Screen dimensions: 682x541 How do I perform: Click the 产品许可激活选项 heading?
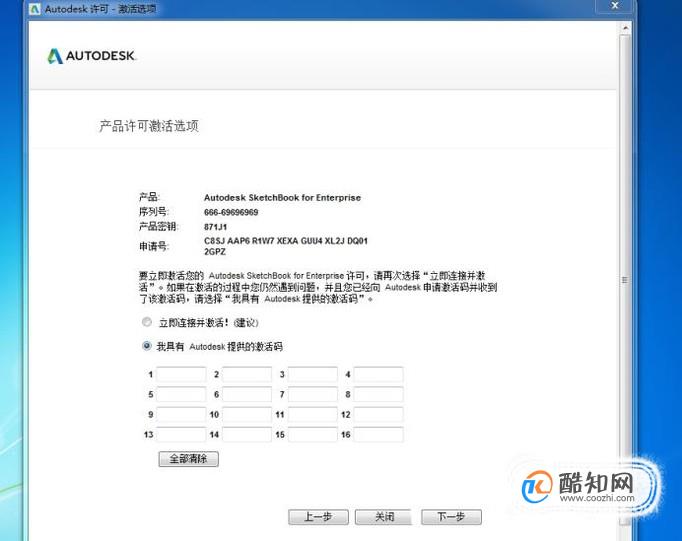tap(149, 126)
